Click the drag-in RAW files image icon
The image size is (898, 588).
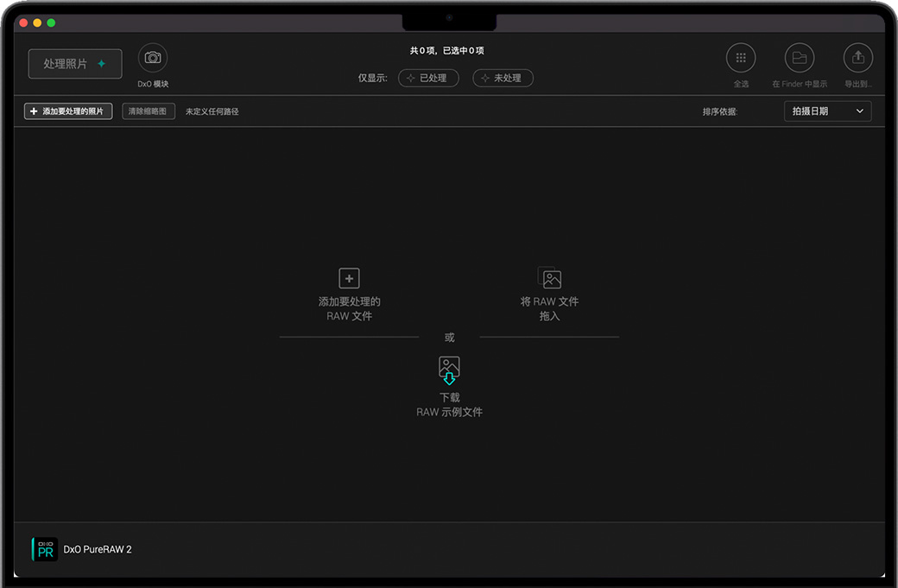[x=550, y=278]
